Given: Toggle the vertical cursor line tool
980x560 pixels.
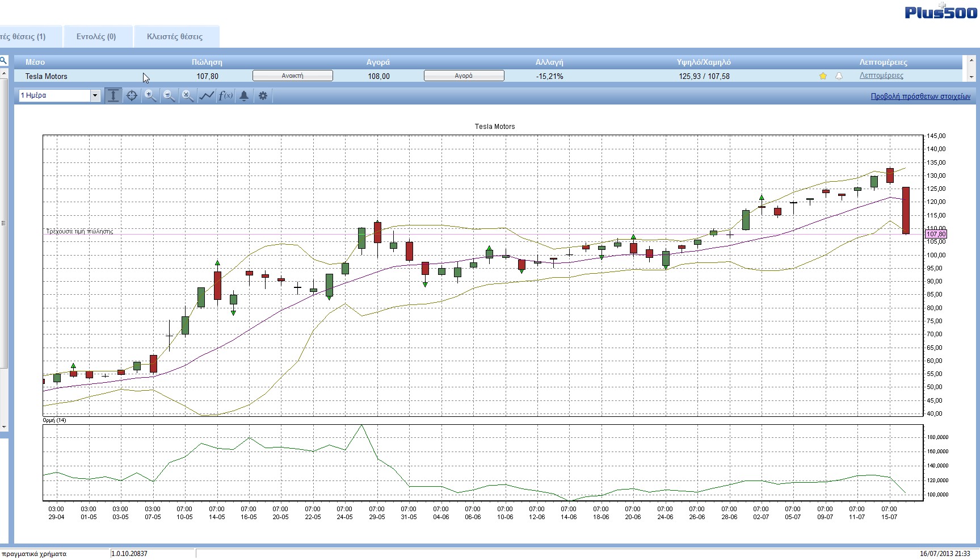Looking at the screenshot, I should point(113,95).
